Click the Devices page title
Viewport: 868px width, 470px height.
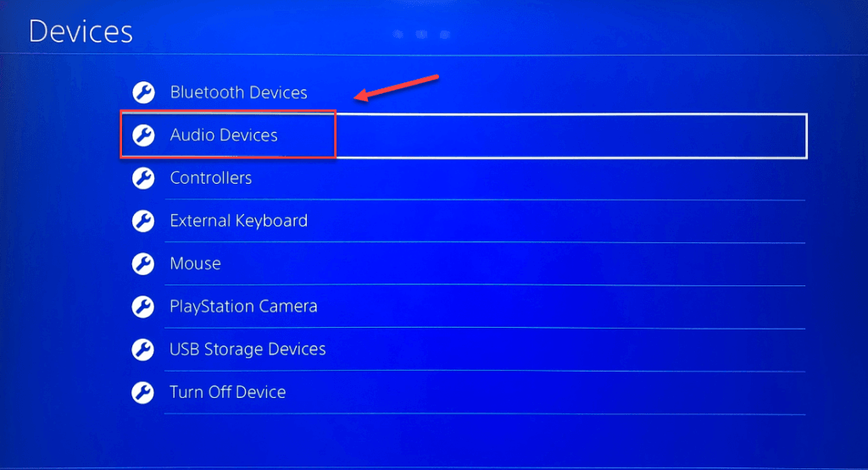point(81,31)
